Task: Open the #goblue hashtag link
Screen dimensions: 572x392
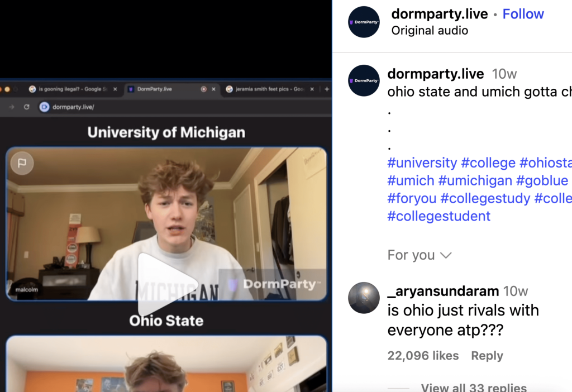Action: (542, 180)
